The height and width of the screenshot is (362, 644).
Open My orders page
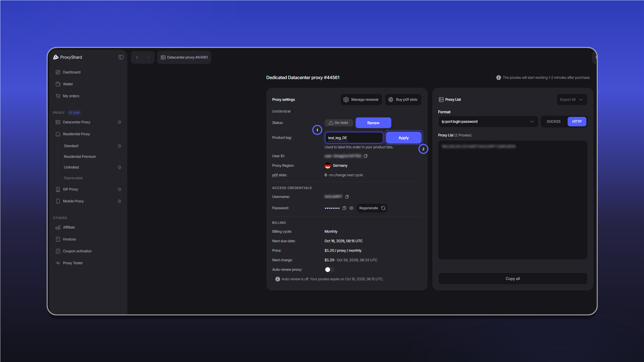71,96
